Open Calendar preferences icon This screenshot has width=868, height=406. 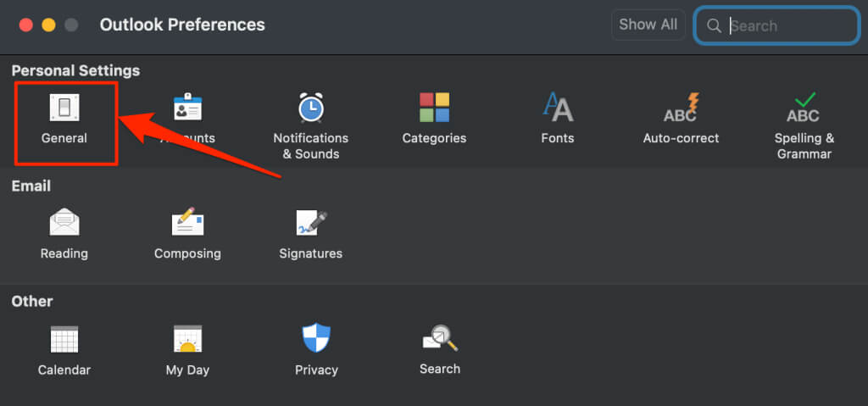tap(64, 339)
